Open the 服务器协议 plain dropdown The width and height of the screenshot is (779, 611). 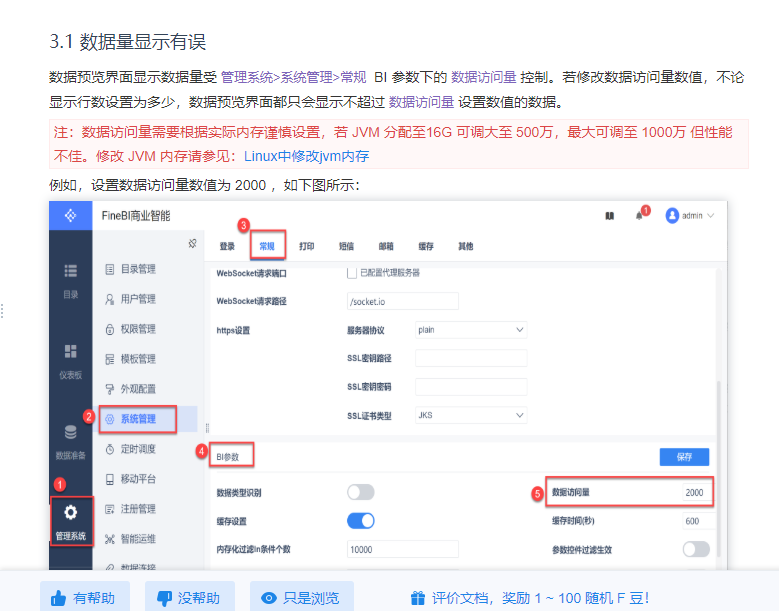click(x=471, y=330)
